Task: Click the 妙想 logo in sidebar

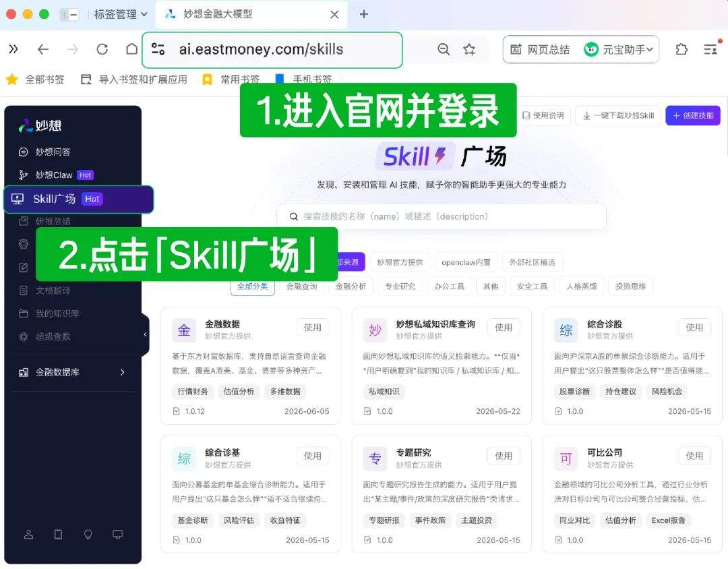Action: tap(40, 125)
